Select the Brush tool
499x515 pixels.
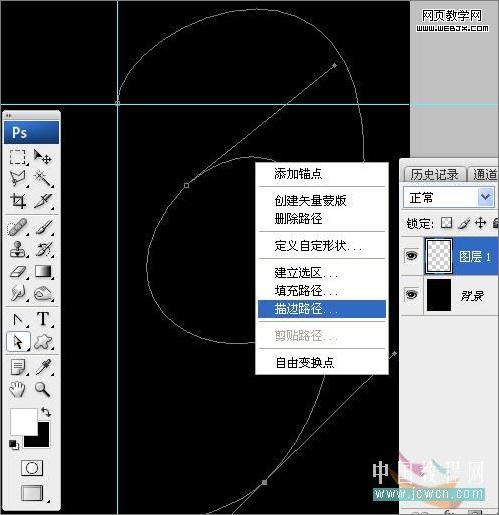pyautogui.click(x=43, y=227)
